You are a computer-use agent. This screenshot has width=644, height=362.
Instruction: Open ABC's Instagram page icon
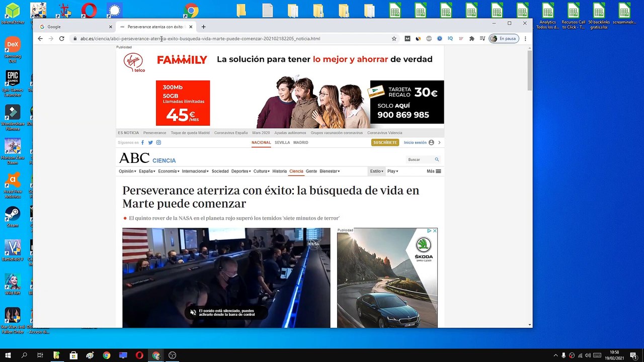pyautogui.click(x=158, y=143)
